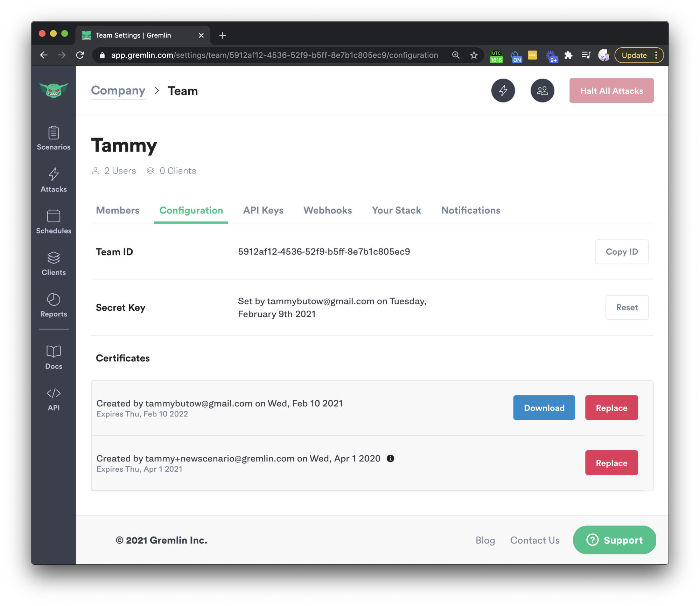Screen dimensions: 700x606
Task: Close the Team Settings tab
Action: (x=201, y=35)
